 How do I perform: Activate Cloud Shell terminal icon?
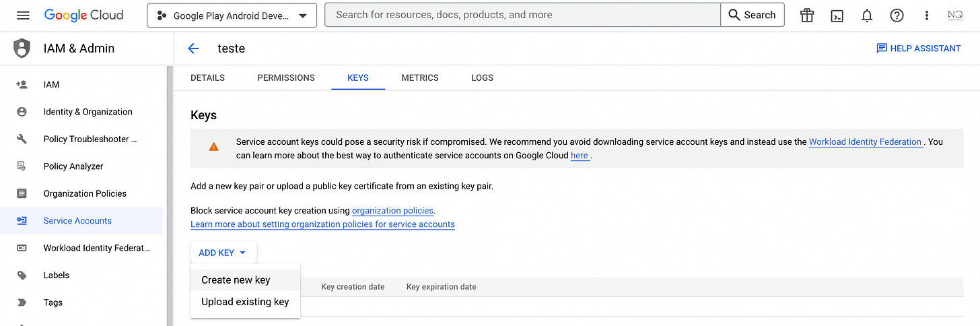[x=837, y=15]
